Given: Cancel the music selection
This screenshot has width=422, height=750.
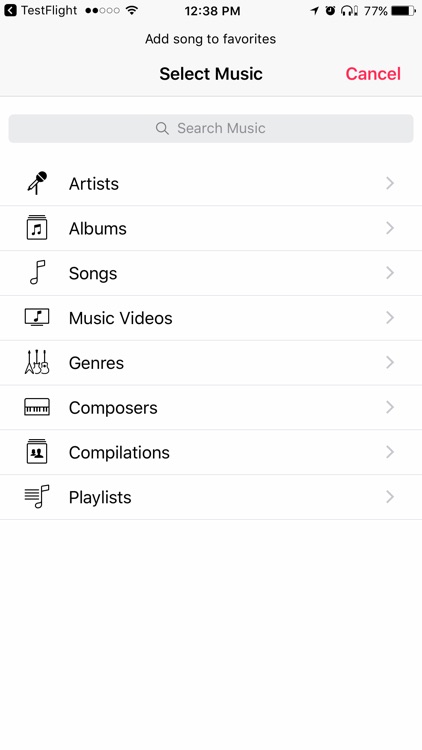Looking at the screenshot, I should [373, 74].
